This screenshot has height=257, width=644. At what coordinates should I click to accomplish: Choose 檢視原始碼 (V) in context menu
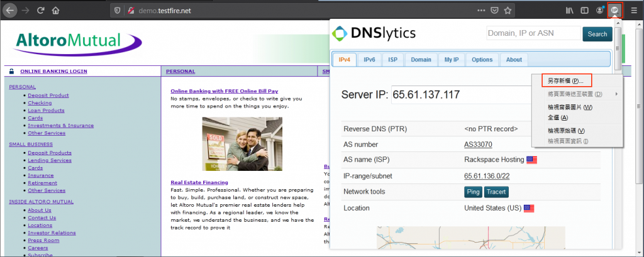577,131
